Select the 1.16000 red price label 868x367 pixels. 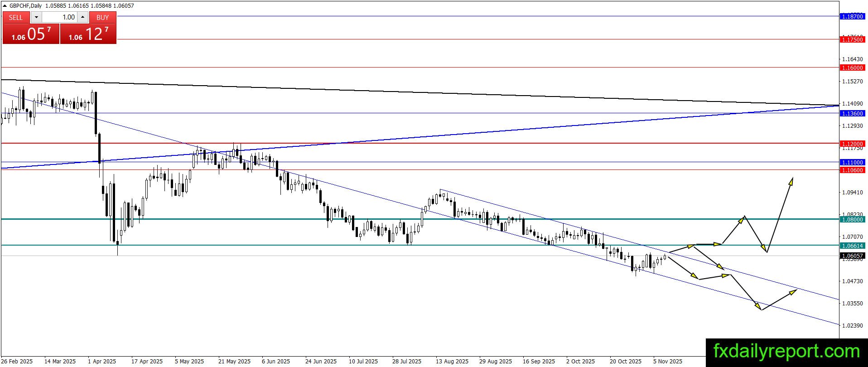[x=852, y=68]
